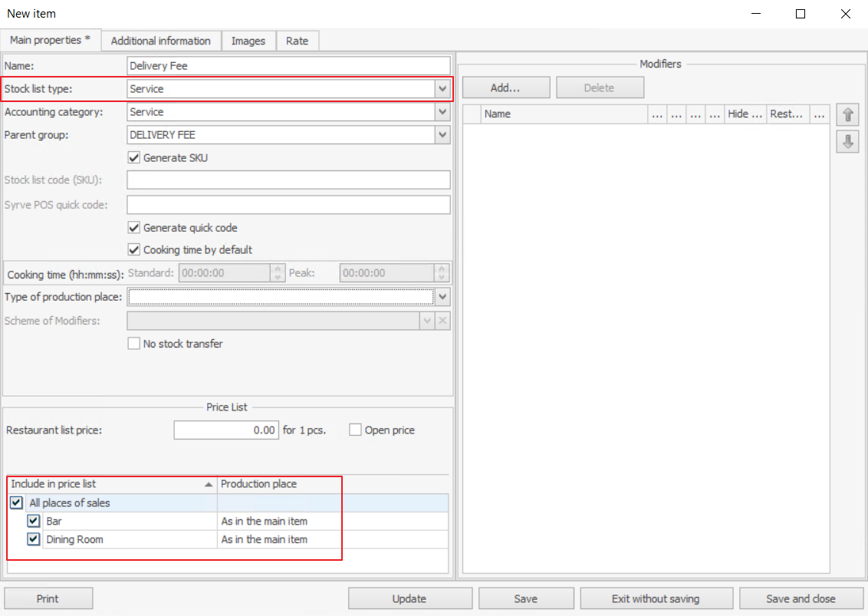Uncheck Dining Room in the price list
Image resolution: width=868 pixels, height=616 pixels.
tap(33, 539)
